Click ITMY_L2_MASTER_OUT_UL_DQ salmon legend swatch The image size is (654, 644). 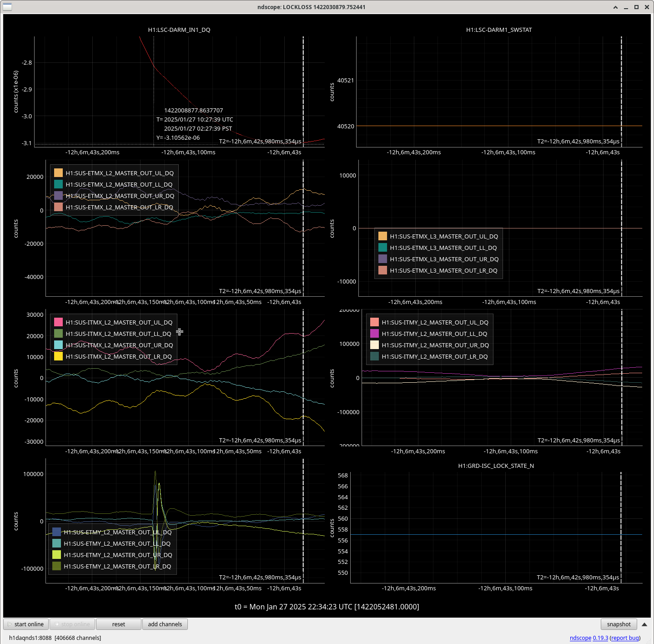click(x=374, y=322)
